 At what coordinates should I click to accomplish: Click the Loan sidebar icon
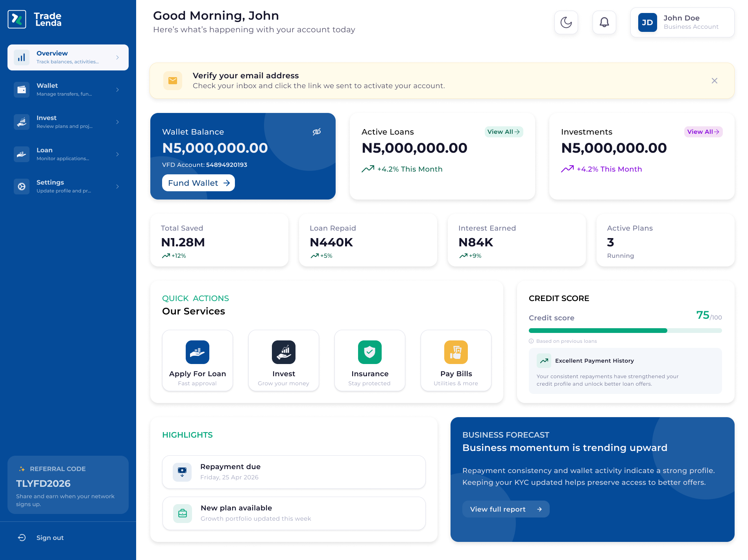tap(22, 154)
